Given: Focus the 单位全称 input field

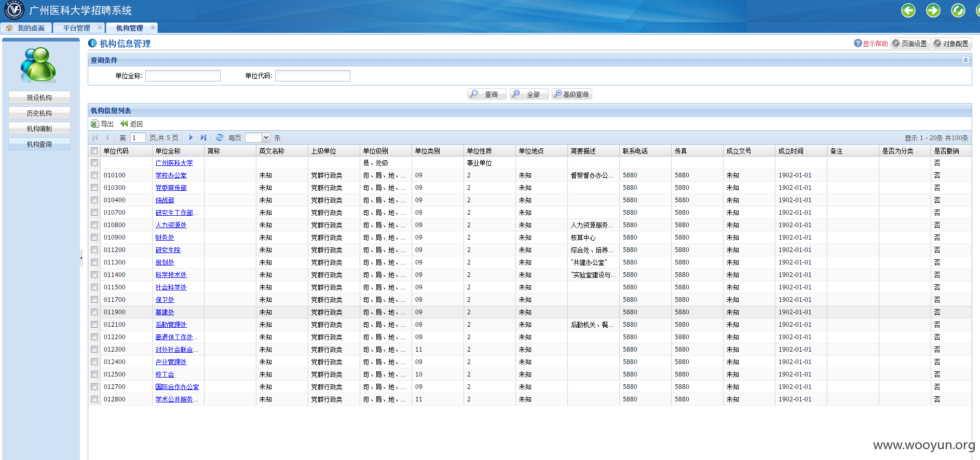Looking at the screenshot, I should [x=183, y=76].
